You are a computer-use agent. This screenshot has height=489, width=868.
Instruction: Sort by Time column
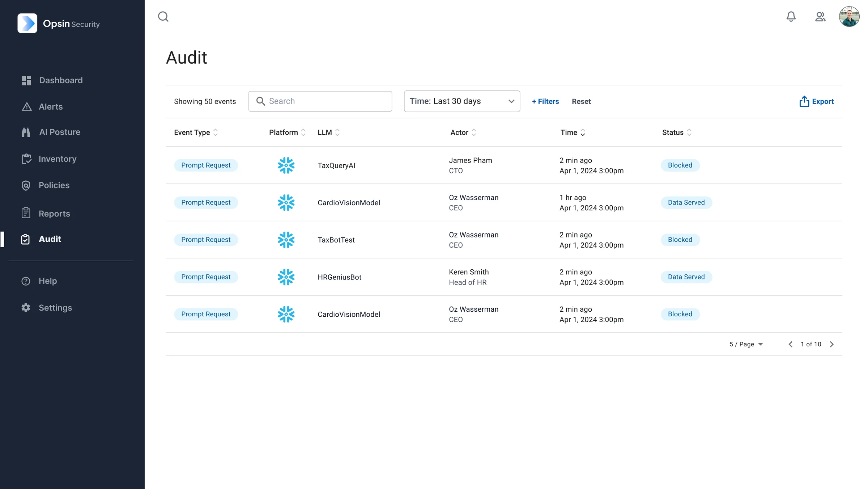[573, 132]
